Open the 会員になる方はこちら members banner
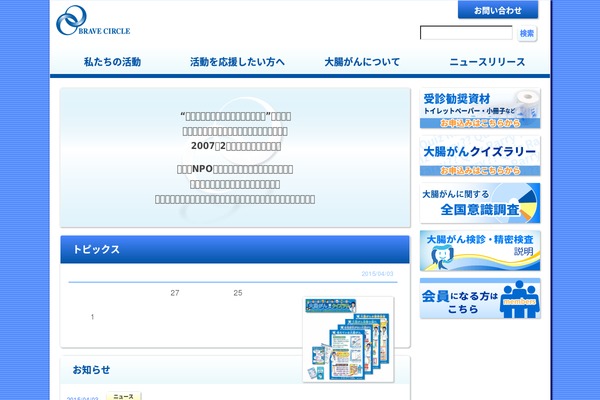This screenshot has height=400, width=600. tap(480, 298)
